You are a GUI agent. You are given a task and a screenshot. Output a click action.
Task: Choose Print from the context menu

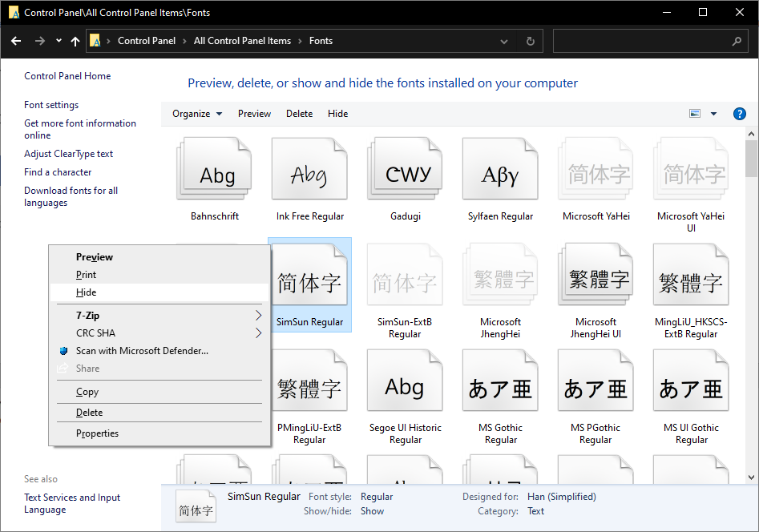(x=159, y=275)
